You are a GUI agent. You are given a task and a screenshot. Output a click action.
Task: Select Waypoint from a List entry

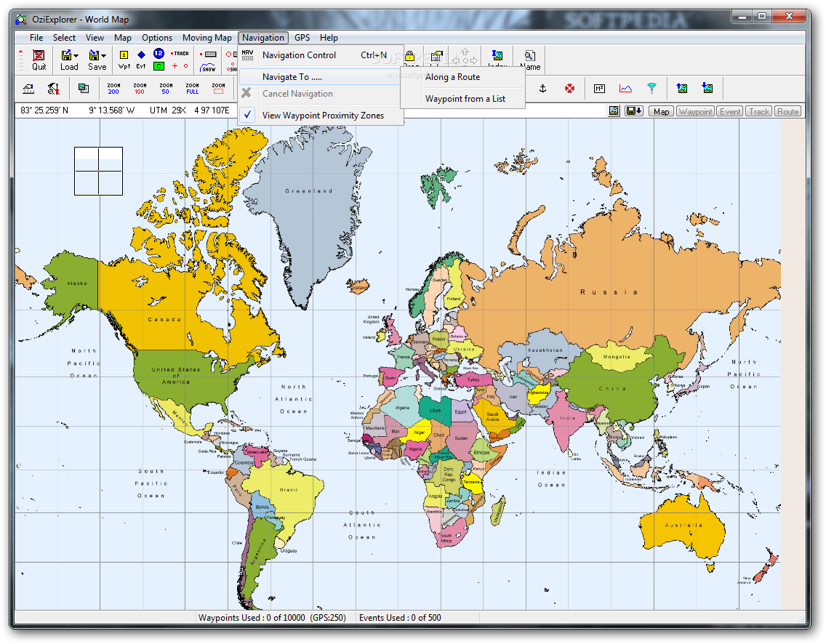[x=462, y=98]
